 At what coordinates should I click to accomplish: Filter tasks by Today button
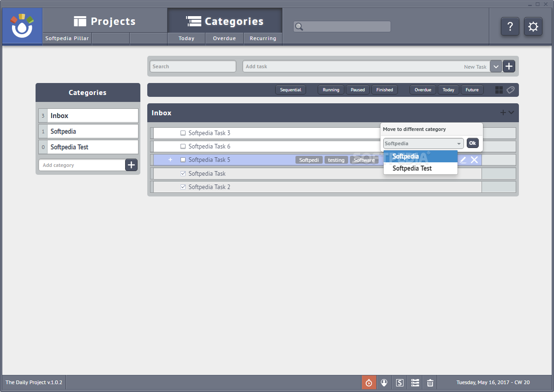tap(448, 90)
